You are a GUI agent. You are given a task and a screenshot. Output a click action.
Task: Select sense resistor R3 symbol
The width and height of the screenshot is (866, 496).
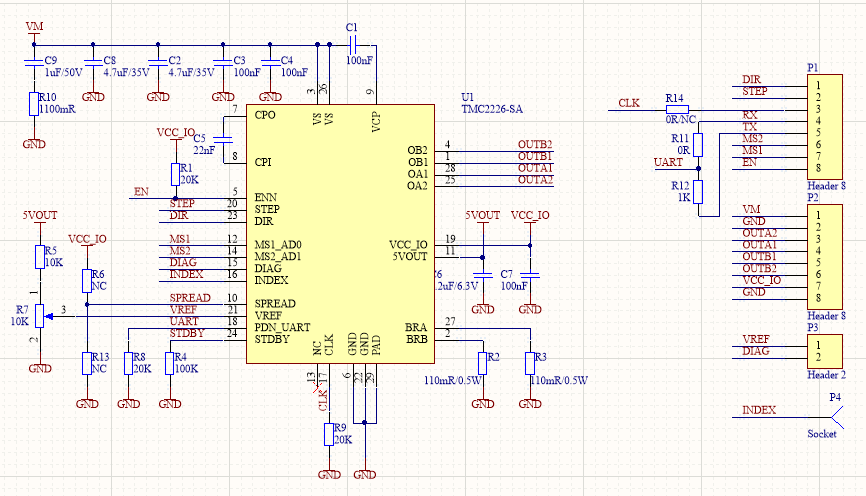tap(530, 363)
